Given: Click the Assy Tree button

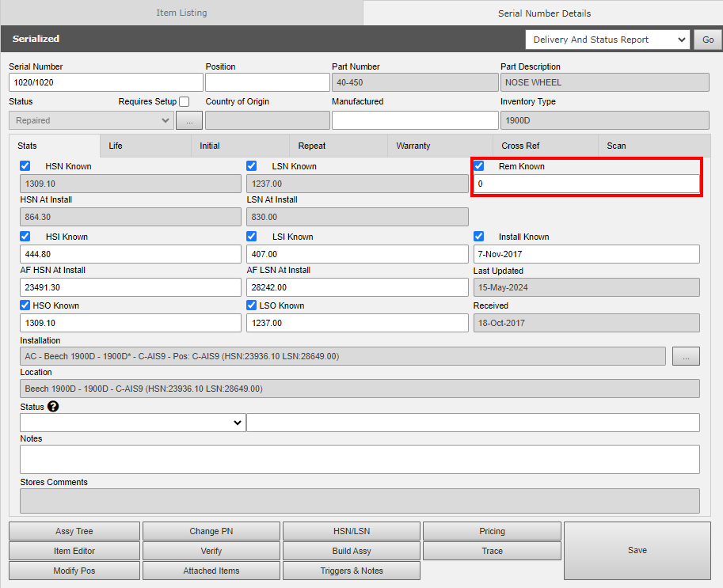Looking at the screenshot, I should click(74, 531).
